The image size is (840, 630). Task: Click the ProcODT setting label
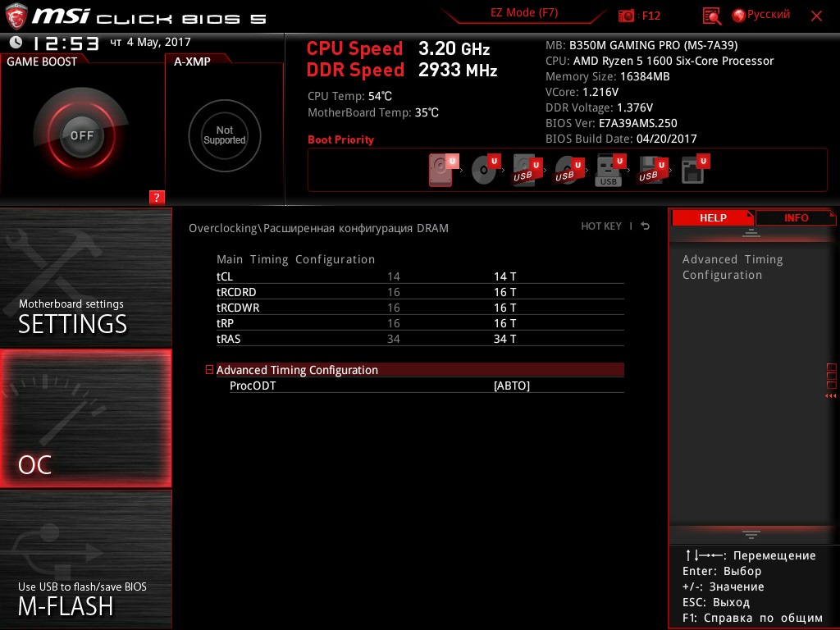[x=253, y=386]
